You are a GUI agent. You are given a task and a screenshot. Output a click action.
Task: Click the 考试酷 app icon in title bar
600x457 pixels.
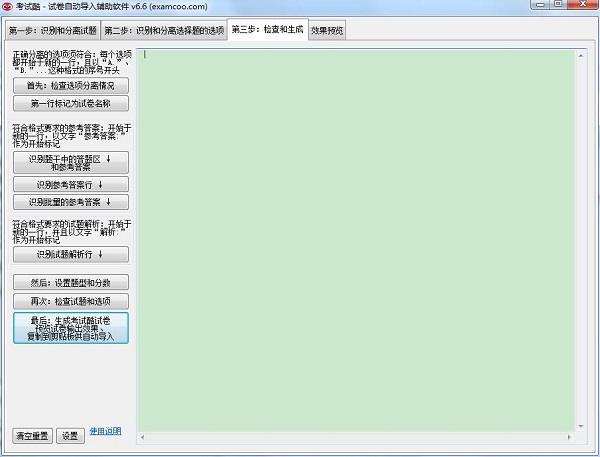[x=7, y=7]
